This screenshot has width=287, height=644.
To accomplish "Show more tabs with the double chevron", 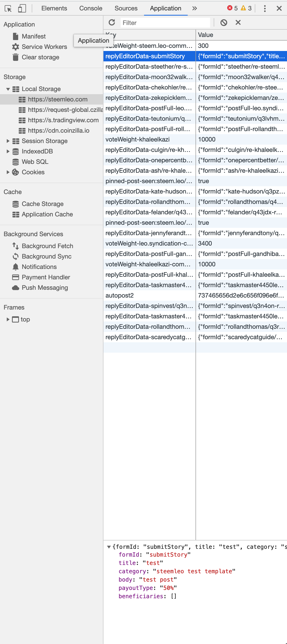I will pyautogui.click(x=194, y=8).
